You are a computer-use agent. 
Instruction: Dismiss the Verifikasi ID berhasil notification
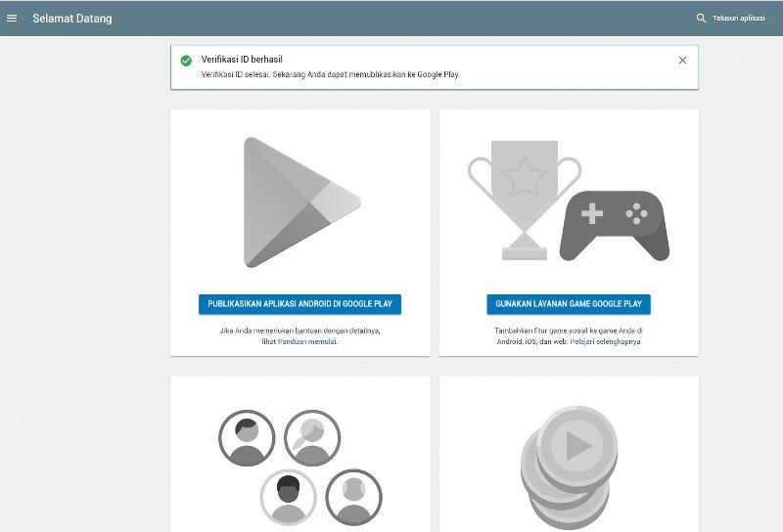(x=682, y=61)
